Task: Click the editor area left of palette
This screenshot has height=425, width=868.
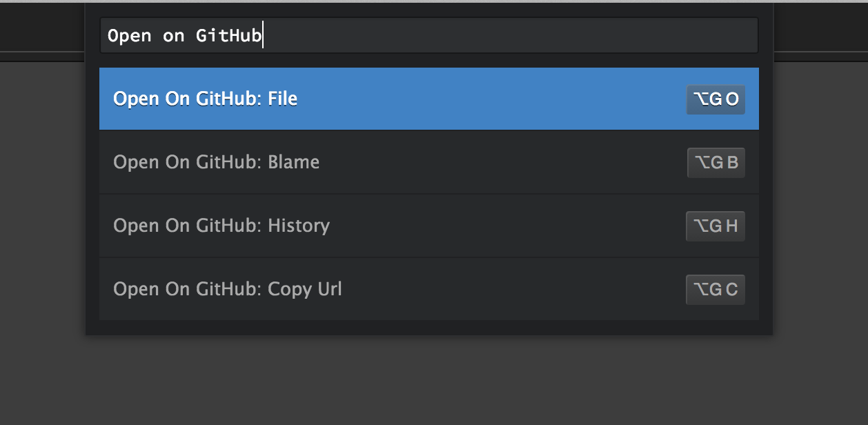Action: tap(41, 207)
